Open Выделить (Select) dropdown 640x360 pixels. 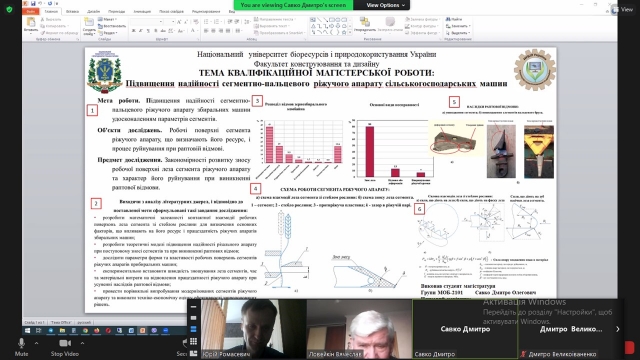click(458, 33)
